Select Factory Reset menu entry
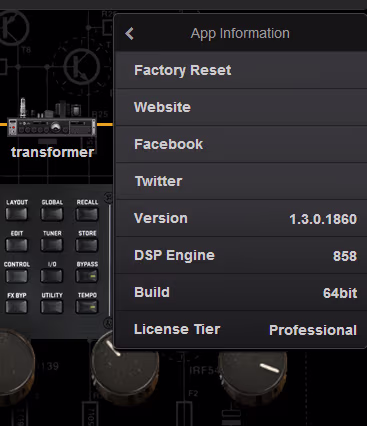This screenshot has width=367, height=426. (x=241, y=70)
